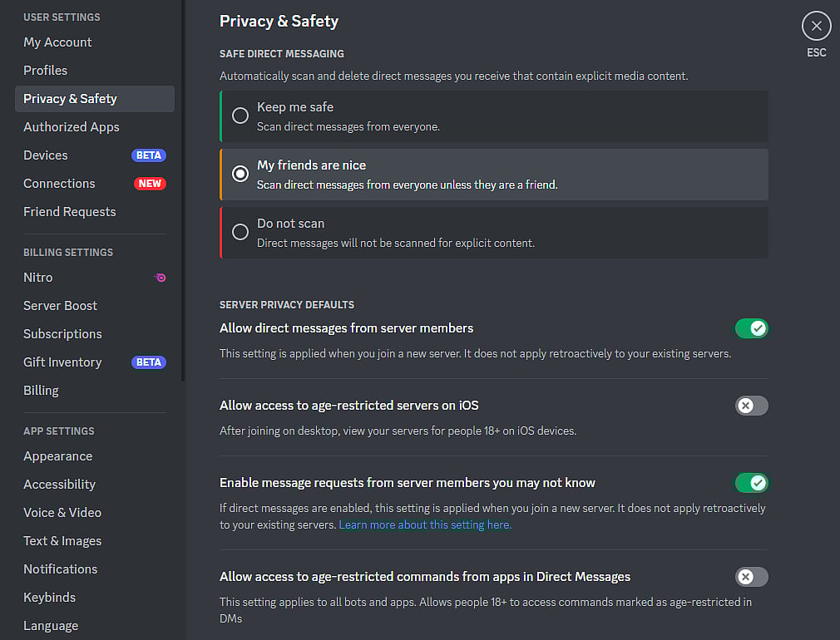The width and height of the screenshot is (840, 640).
Task: Open the My Account settings tab
Action: pos(57,42)
